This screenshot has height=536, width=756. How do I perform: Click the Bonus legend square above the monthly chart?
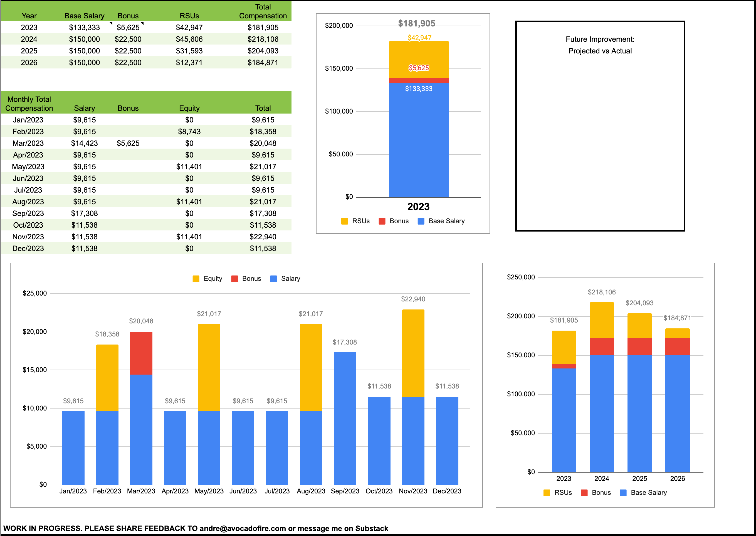[x=234, y=279]
